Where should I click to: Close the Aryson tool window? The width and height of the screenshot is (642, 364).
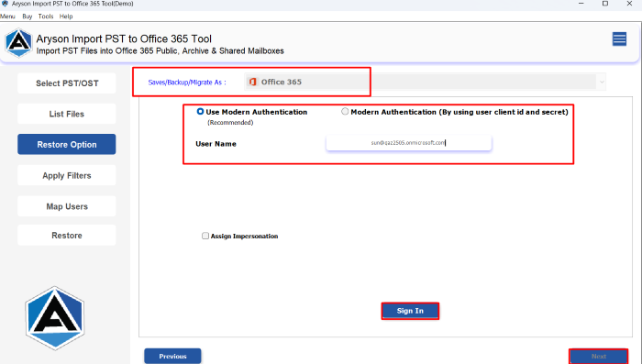point(629,4)
